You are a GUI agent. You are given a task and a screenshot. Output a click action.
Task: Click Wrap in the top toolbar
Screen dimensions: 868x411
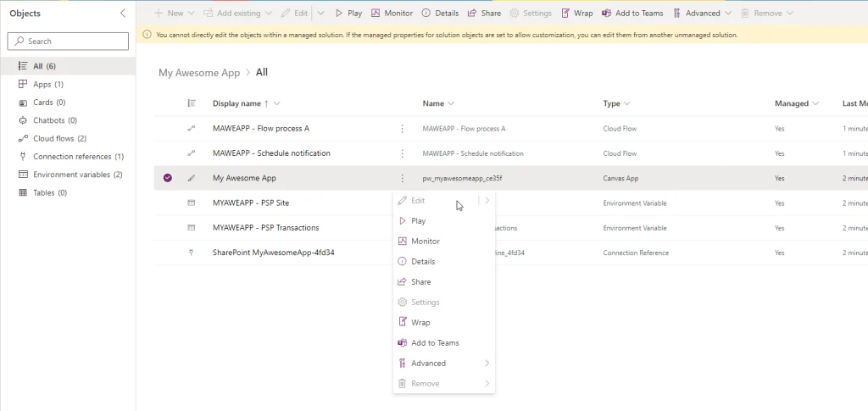coord(576,14)
